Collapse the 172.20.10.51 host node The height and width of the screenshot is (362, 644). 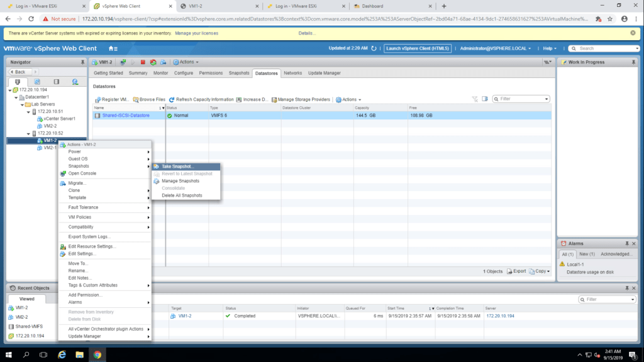click(28, 111)
